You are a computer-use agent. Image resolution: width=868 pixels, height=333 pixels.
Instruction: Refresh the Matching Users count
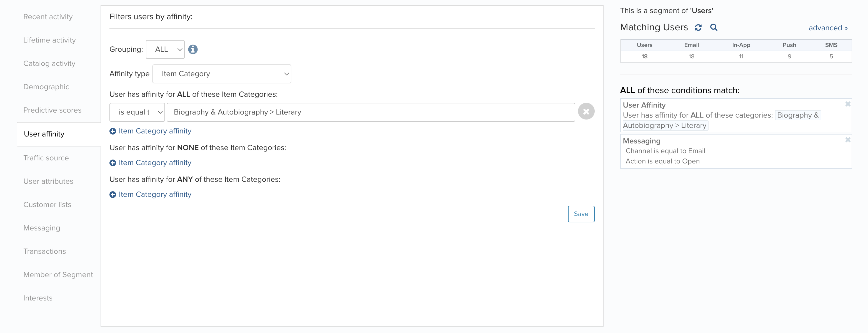tap(698, 28)
